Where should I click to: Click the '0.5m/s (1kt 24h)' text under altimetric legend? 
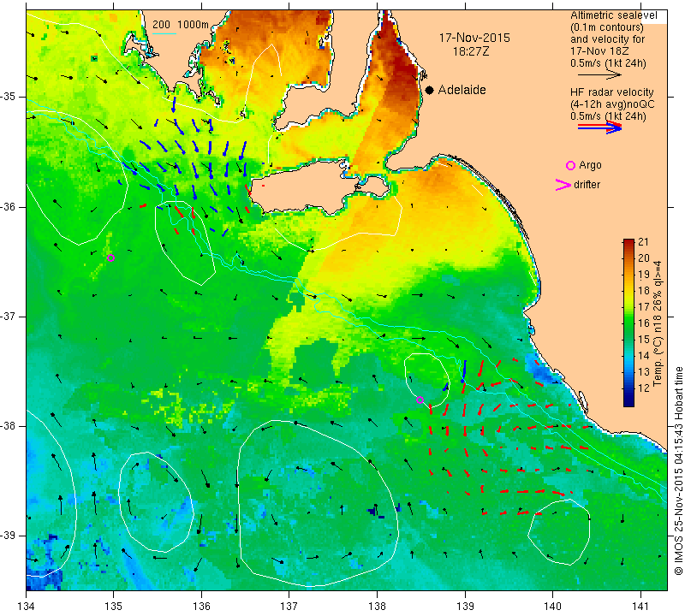click(x=608, y=63)
